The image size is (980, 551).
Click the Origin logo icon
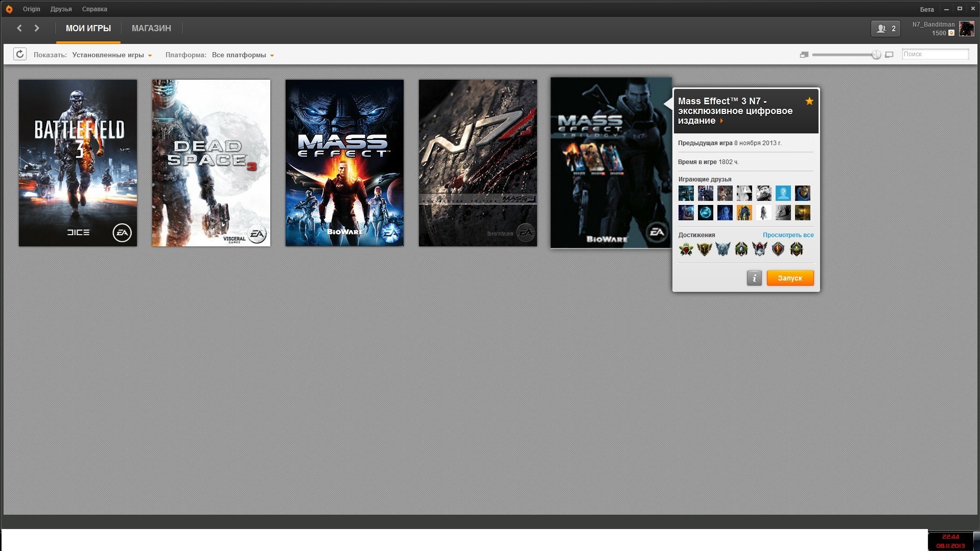[9, 9]
